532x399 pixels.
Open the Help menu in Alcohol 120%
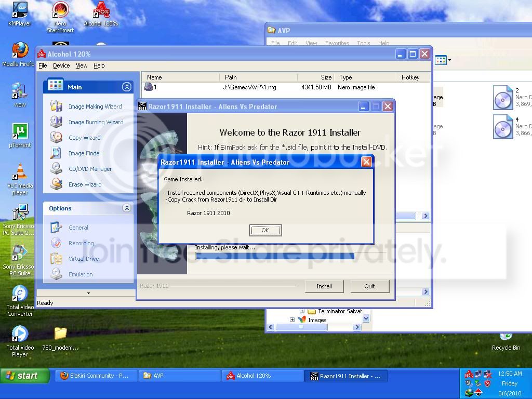99,65
